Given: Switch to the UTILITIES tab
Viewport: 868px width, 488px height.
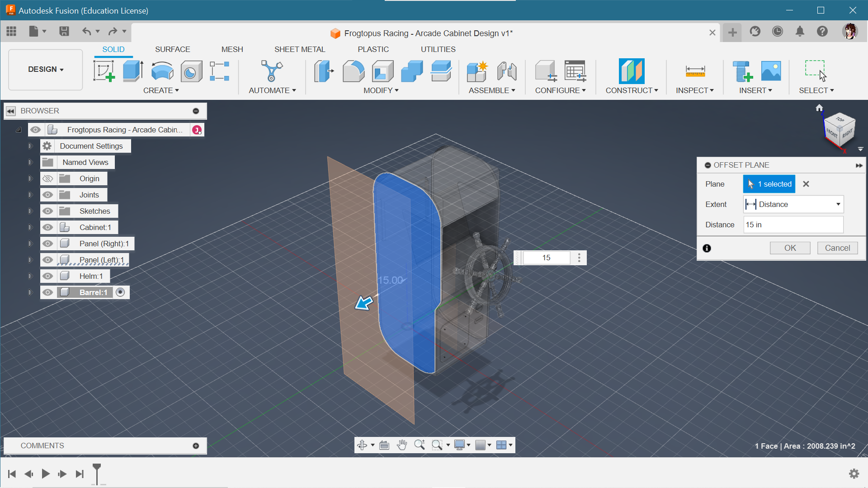Looking at the screenshot, I should click(x=438, y=49).
